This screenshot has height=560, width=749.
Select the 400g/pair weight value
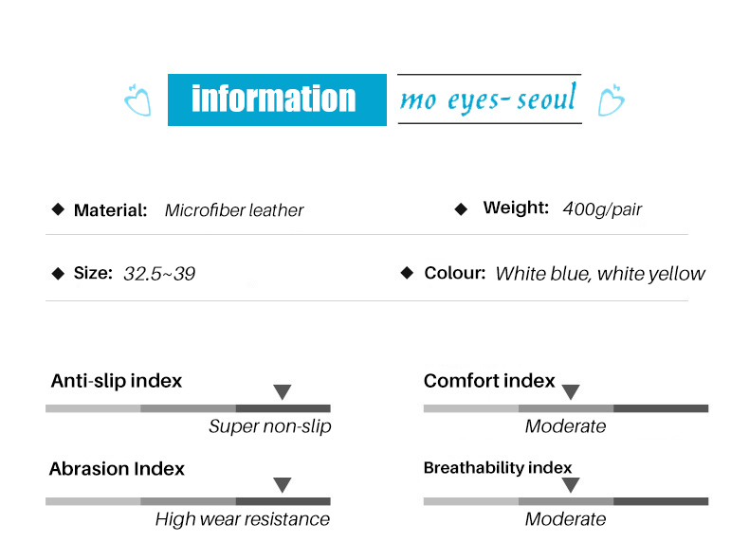click(602, 209)
